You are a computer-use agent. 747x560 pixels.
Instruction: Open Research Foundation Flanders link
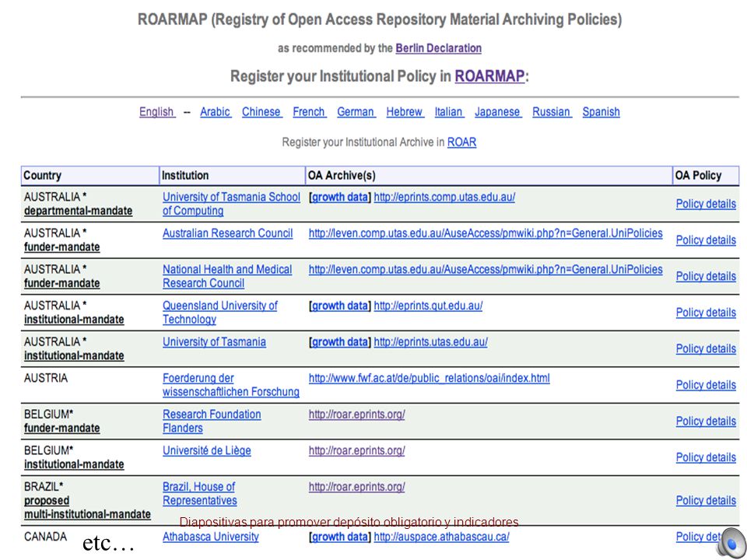coord(212,421)
